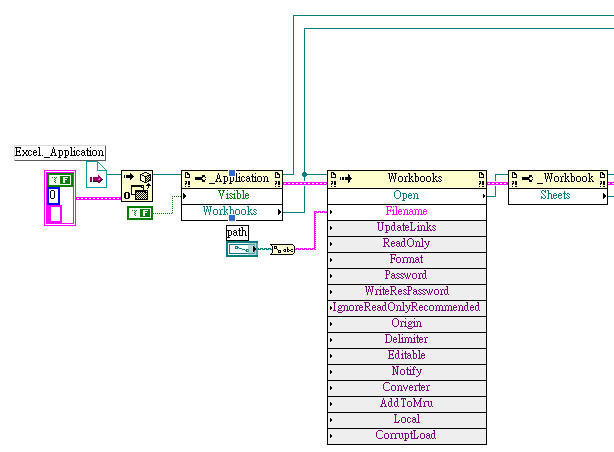Select the path label

click(x=237, y=233)
